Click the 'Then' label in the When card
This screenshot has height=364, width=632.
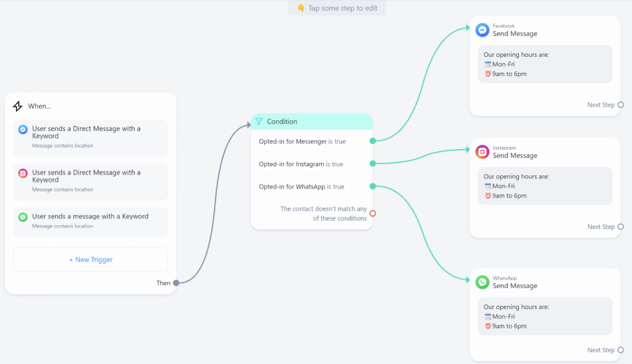pos(163,283)
